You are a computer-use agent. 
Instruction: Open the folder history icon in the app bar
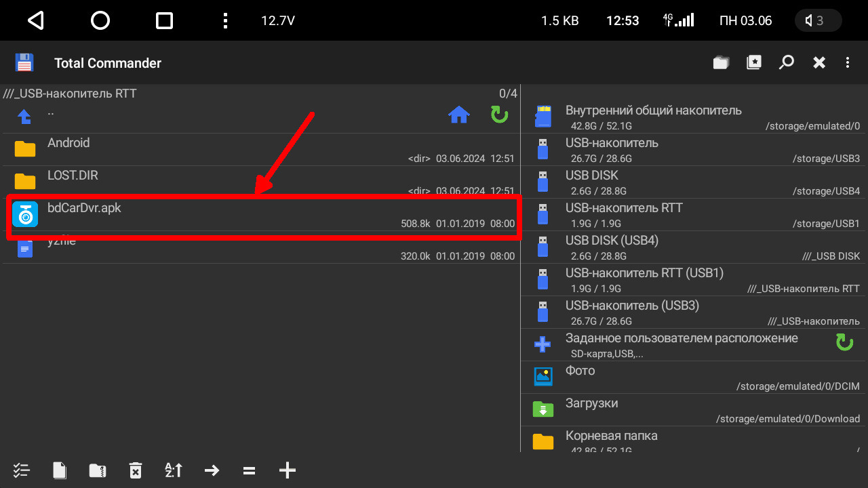[721, 63]
